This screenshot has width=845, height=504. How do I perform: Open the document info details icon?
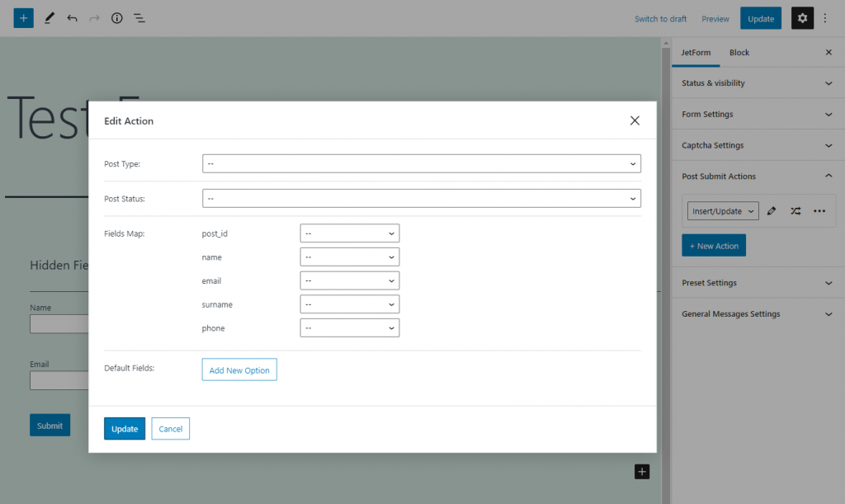point(117,18)
